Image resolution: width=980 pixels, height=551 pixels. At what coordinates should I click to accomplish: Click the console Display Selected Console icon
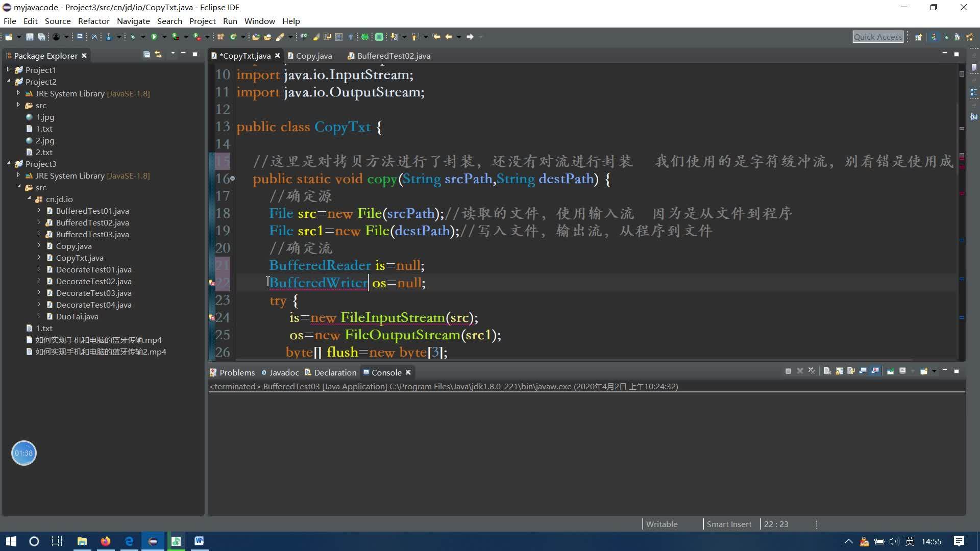902,371
